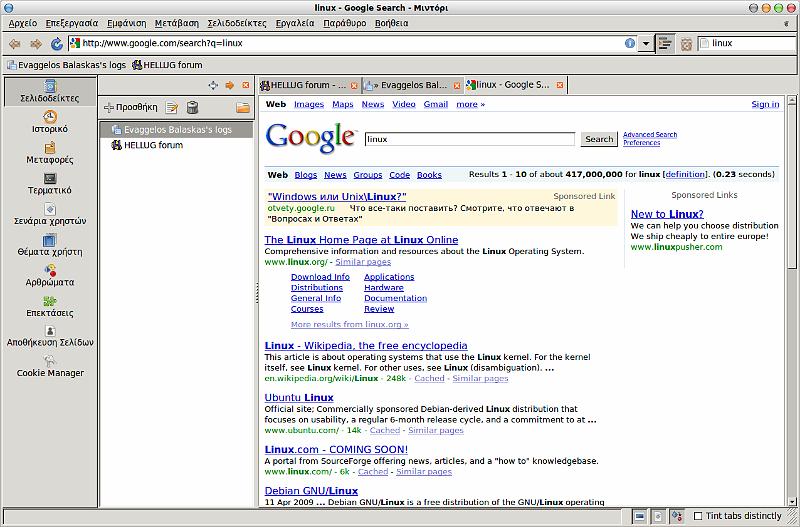Click the trash can delete bookmark icon

[192, 107]
